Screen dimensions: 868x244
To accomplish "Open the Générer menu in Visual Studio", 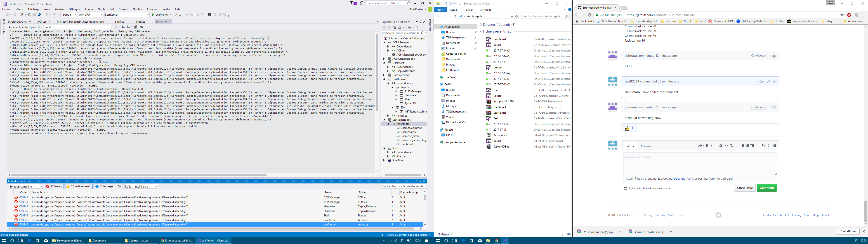I will click(x=60, y=9).
